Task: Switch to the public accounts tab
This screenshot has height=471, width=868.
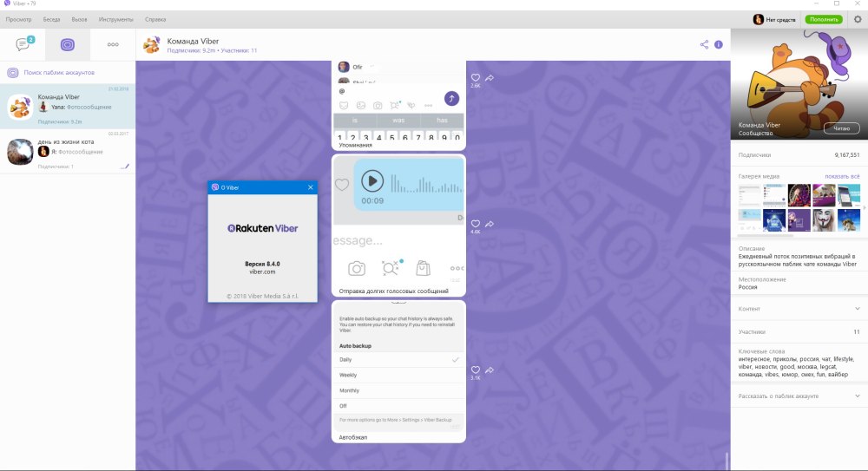Action: coord(68,44)
